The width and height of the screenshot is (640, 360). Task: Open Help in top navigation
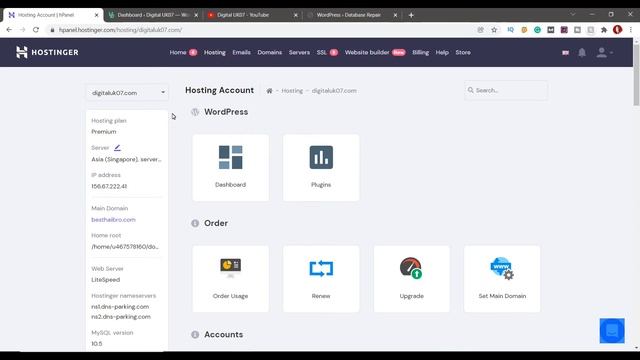pos(442,52)
